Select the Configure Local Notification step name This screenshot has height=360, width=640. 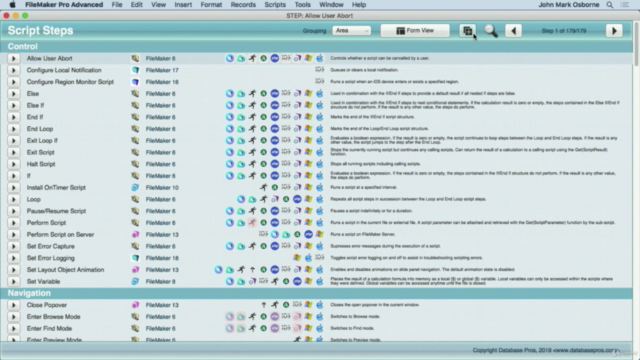click(x=64, y=70)
